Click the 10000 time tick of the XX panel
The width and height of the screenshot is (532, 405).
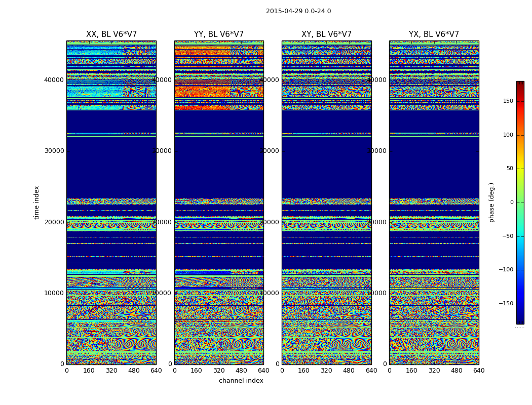pyautogui.click(x=54, y=293)
